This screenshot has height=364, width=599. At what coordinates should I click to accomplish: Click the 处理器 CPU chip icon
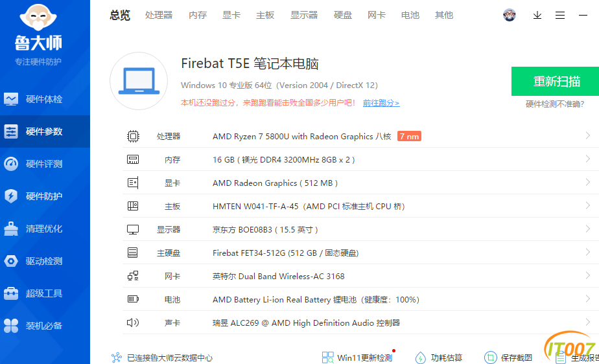[133, 136]
